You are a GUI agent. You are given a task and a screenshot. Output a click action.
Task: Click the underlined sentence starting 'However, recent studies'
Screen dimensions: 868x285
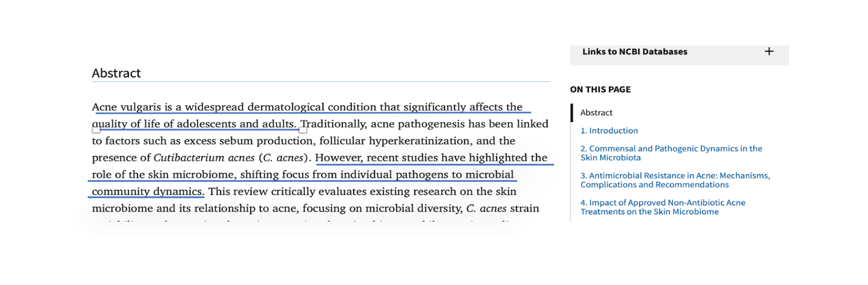pyautogui.click(x=431, y=158)
